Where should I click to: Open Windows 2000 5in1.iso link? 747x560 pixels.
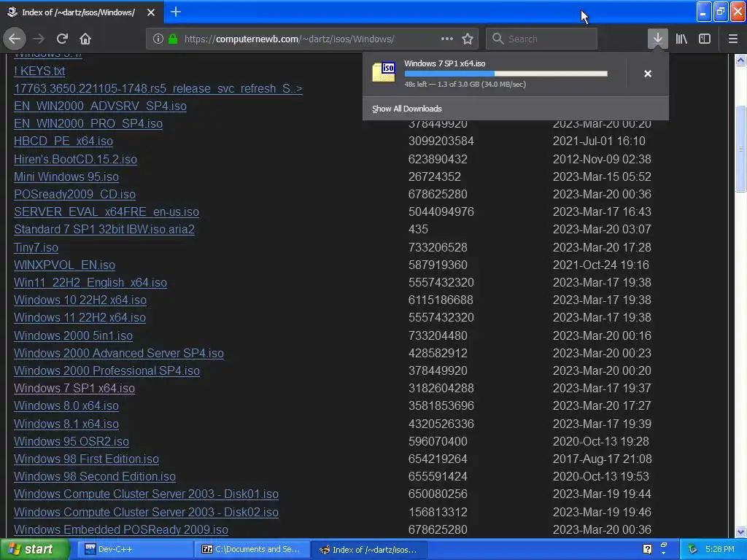click(x=74, y=335)
